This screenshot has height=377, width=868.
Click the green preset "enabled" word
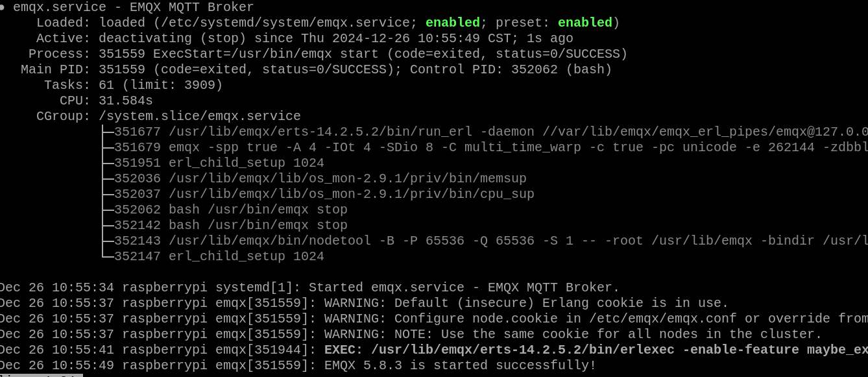coord(585,23)
